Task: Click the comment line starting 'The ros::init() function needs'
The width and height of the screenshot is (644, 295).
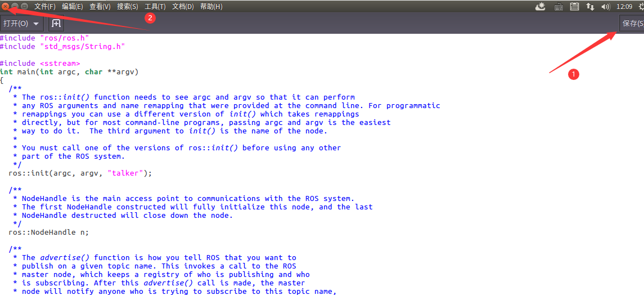Action: [x=183, y=97]
